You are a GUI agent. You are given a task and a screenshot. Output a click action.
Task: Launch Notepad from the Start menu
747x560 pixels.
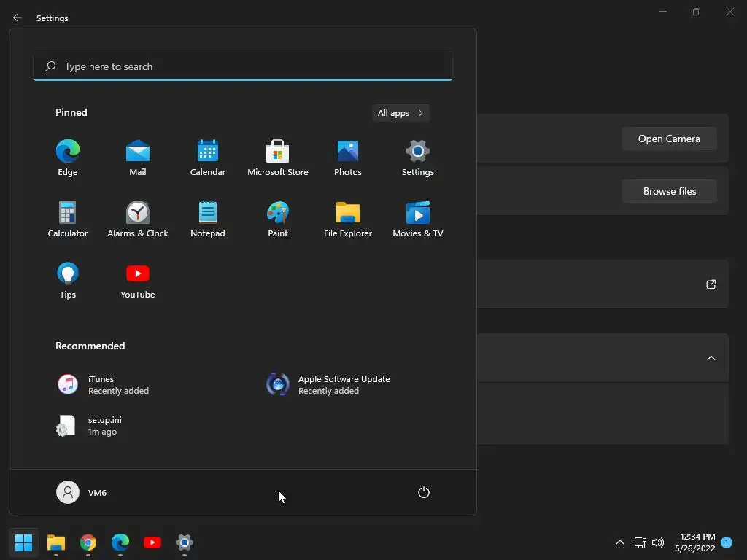coord(208,219)
